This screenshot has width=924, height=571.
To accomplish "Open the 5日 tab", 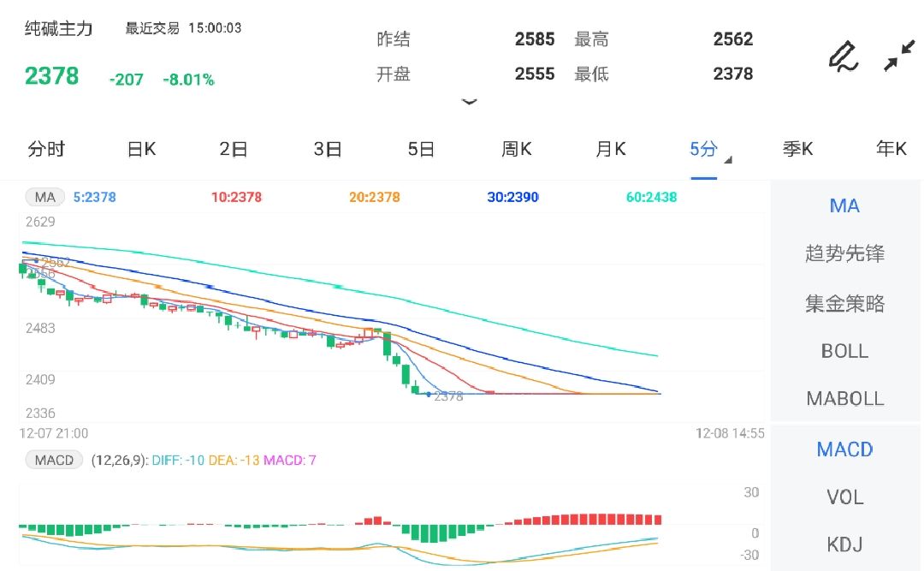I will [421, 149].
